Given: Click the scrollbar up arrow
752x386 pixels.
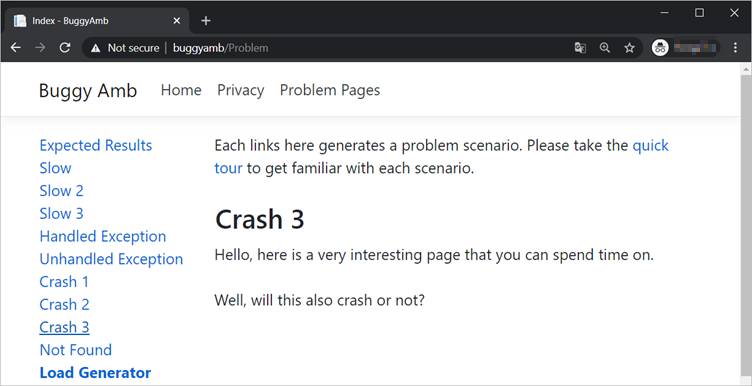Looking at the screenshot, I should [746, 70].
